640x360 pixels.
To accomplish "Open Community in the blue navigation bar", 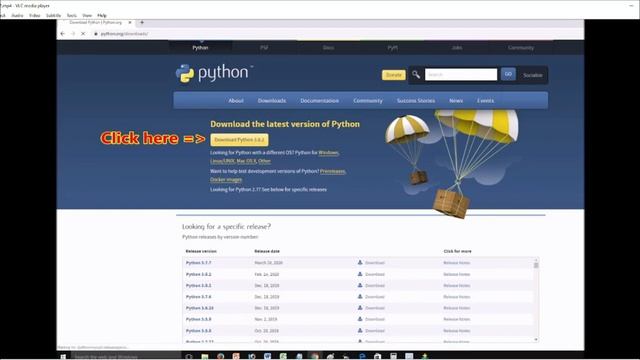I will click(x=368, y=100).
